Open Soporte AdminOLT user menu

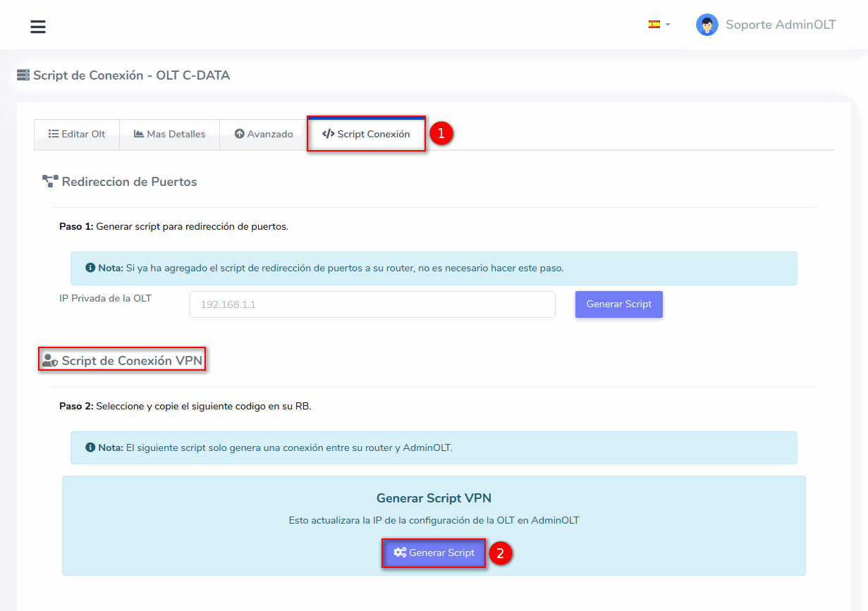click(780, 25)
